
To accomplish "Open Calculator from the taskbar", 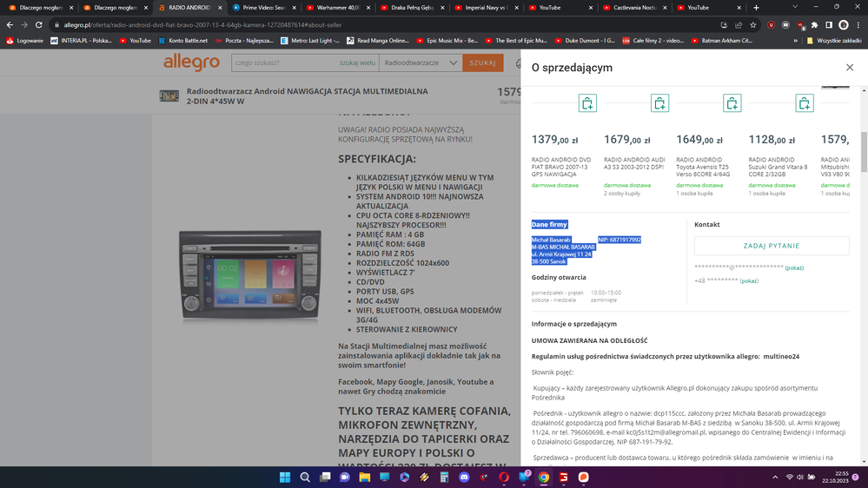I will point(444,477).
